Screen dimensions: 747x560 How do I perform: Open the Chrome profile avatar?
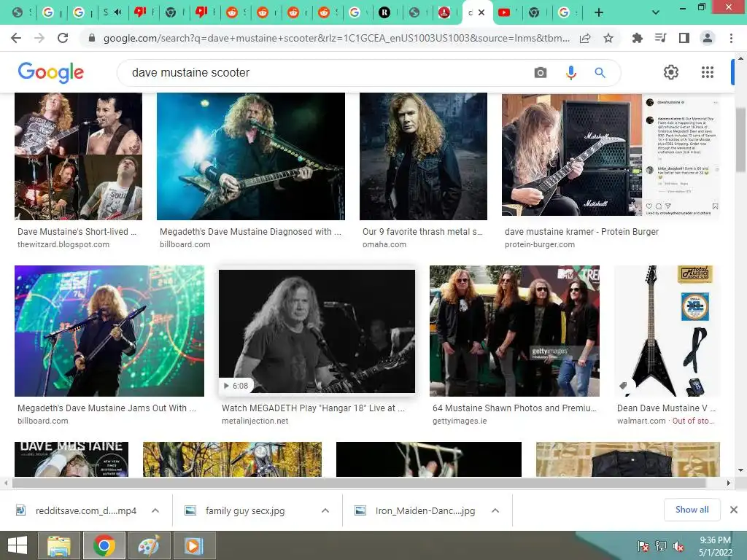pyautogui.click(x=708, y=38)
